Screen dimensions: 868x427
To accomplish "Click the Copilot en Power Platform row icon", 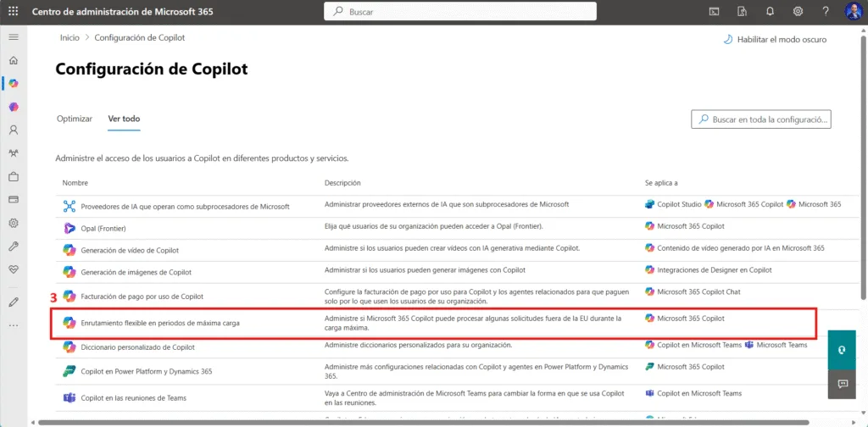I will point(70,371).
